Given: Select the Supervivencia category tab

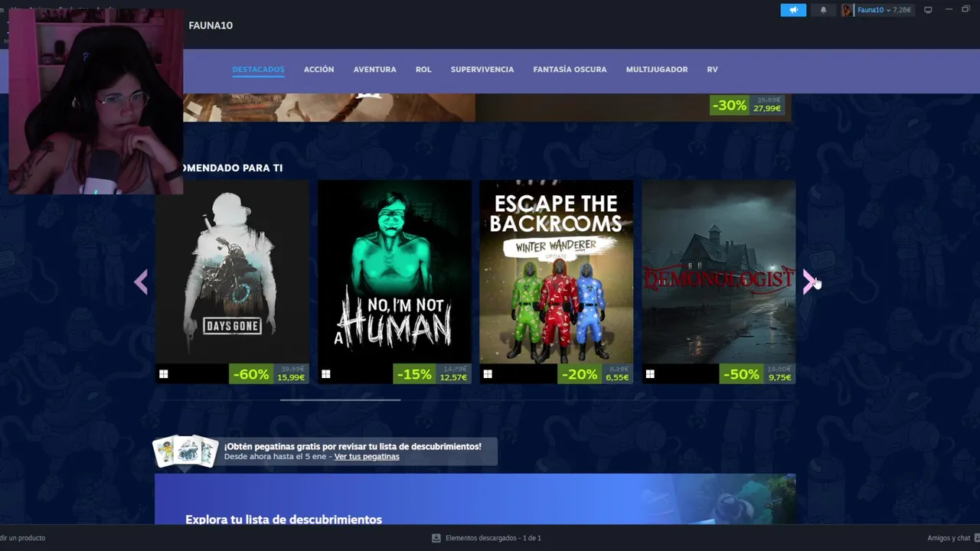Looking at the screenshot, I should click(482, 70).
